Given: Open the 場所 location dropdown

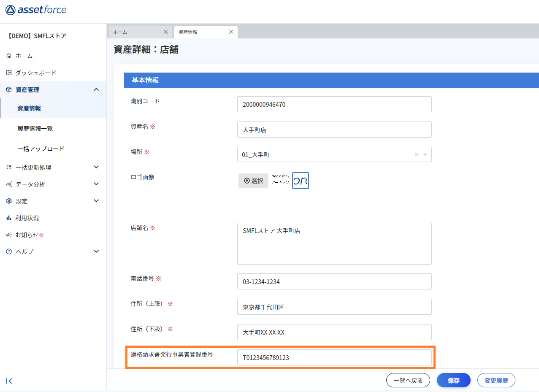Looking at the screenshot, I should (x=426, y=154).
